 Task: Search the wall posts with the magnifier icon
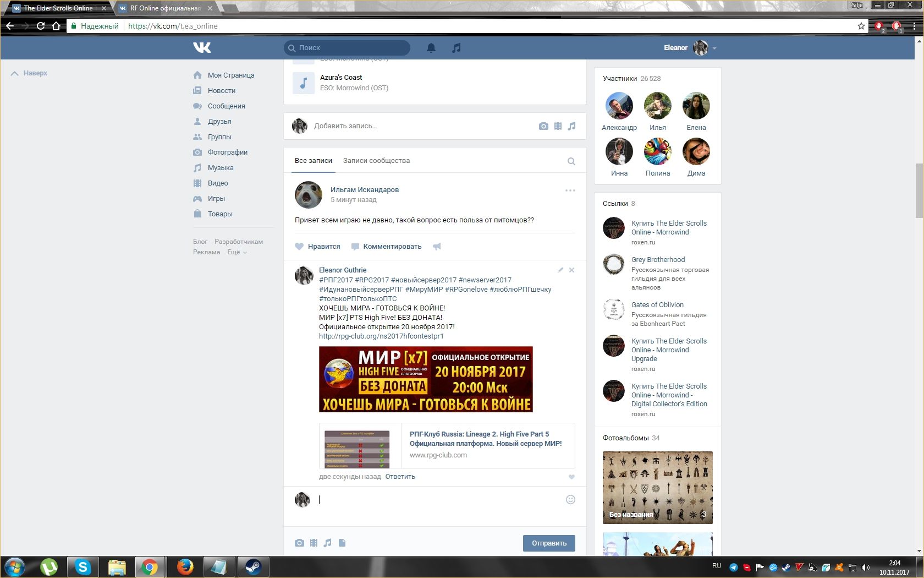[x=571, y=161]
